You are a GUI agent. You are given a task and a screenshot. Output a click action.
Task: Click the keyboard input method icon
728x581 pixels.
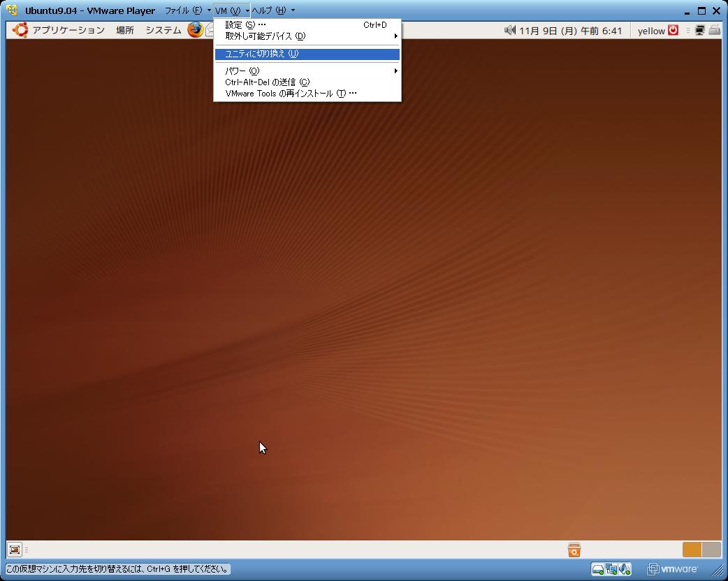point(715,30)
